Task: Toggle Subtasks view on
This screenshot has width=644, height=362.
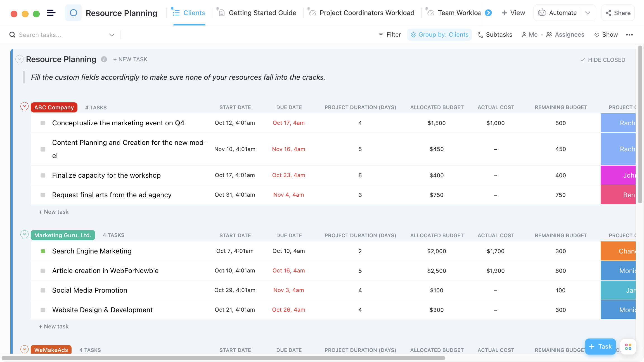Action: pyautogui.click(x=495, y=34)
